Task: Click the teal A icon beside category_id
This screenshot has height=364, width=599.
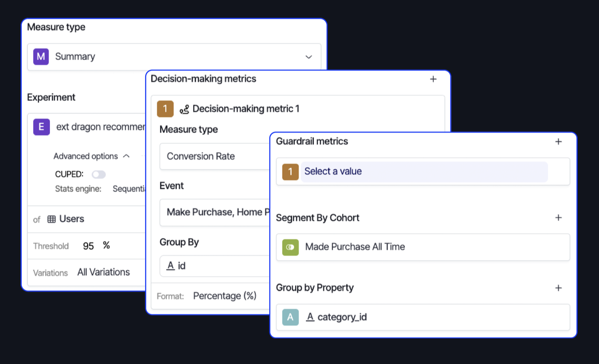Action: [x=290, y=317]
